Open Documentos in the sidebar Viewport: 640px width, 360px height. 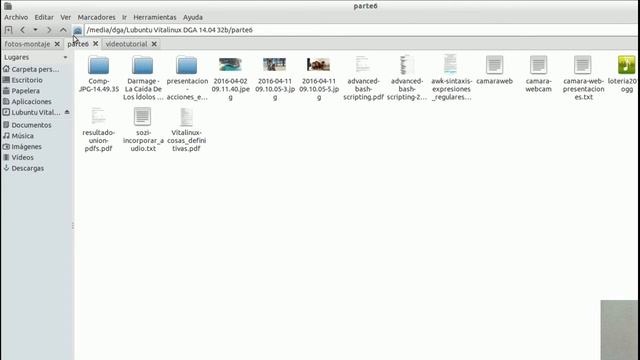[x=27, y=125]
